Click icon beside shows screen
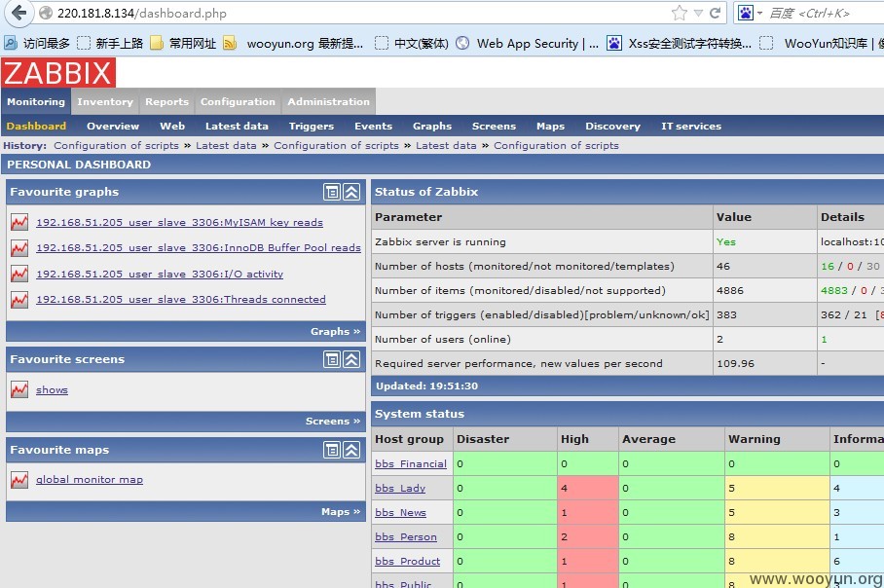The height and width of the screenshot is (588, 884). click(19, 389)
